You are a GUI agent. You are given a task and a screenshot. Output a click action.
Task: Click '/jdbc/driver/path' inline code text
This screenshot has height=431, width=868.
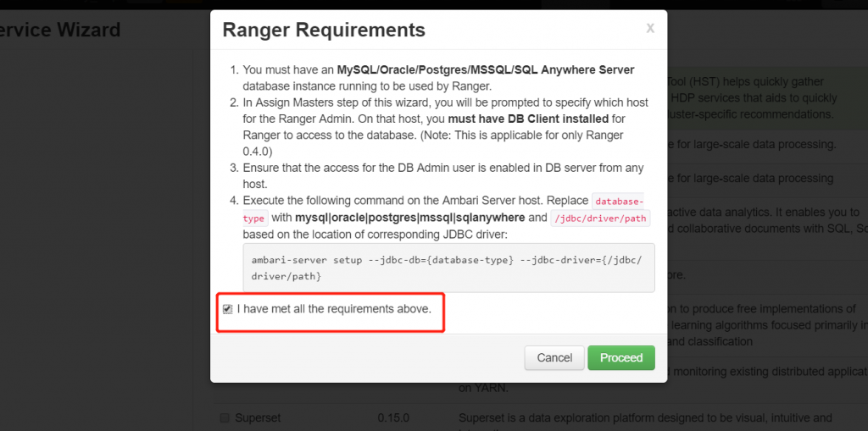pos(600,218)
